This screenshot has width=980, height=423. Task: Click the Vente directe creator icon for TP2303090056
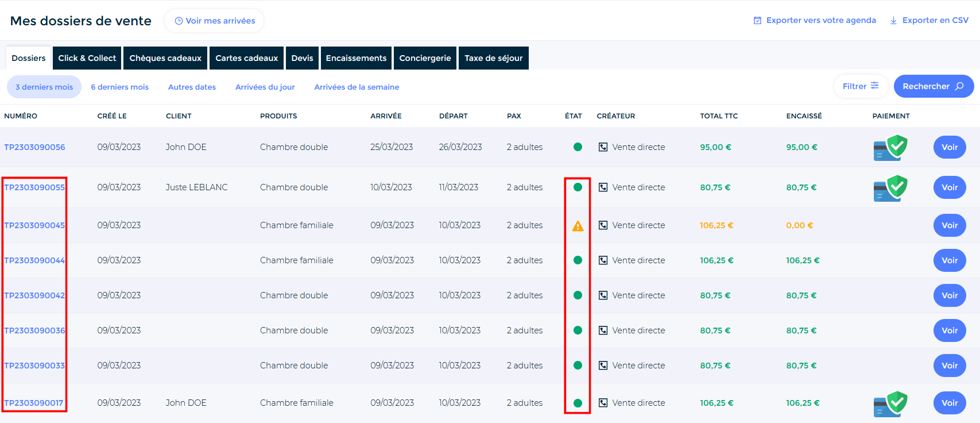(x=603, y=147)
